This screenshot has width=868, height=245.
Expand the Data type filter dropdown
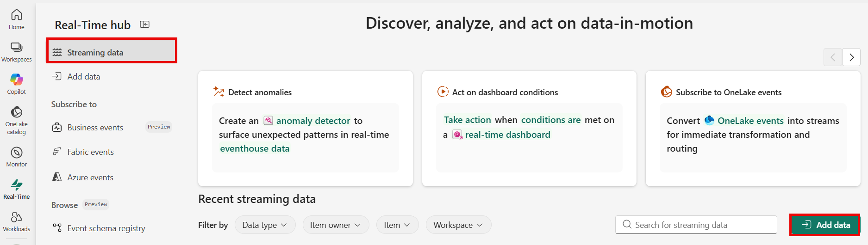(x=265, y=225)
